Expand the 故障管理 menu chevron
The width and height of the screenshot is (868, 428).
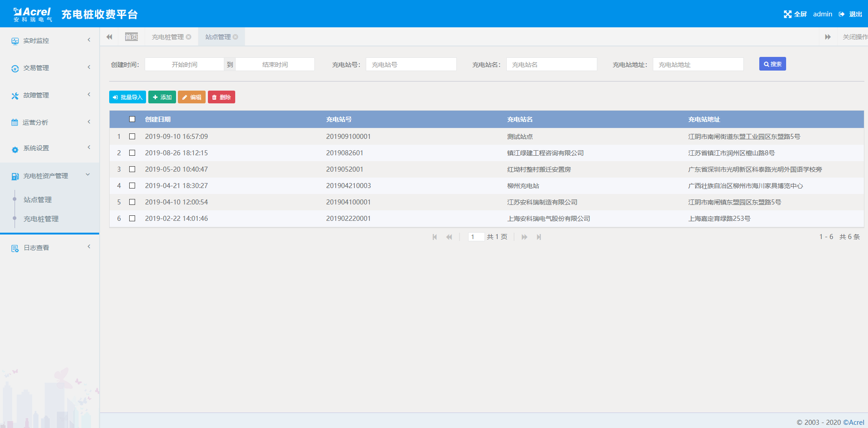point(89,95)
